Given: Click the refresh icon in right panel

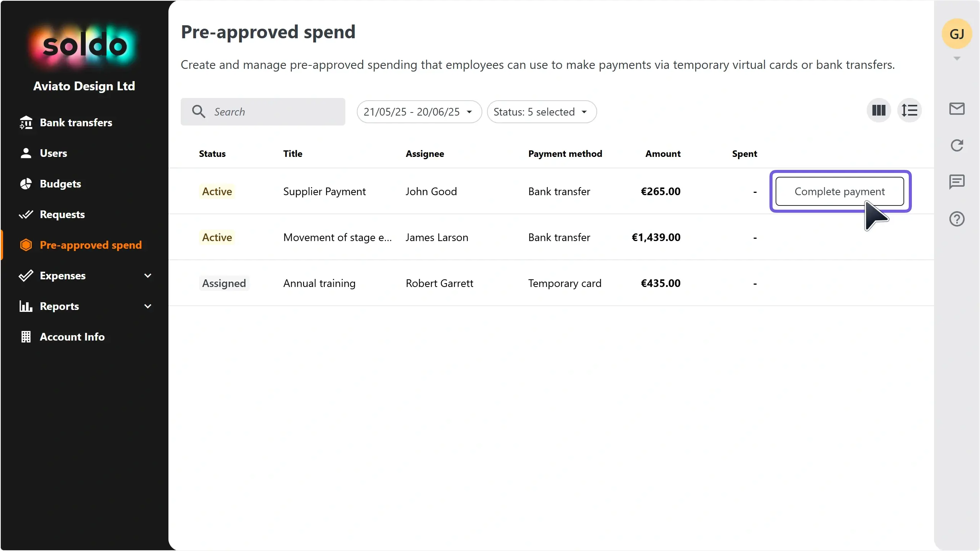Looking at the screenshot, I should 957,145.
